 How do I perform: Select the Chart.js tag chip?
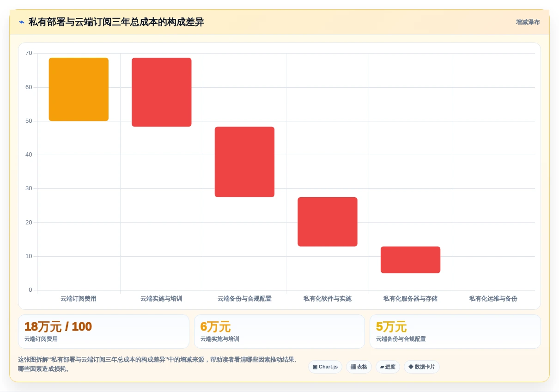tap(325, 367)
